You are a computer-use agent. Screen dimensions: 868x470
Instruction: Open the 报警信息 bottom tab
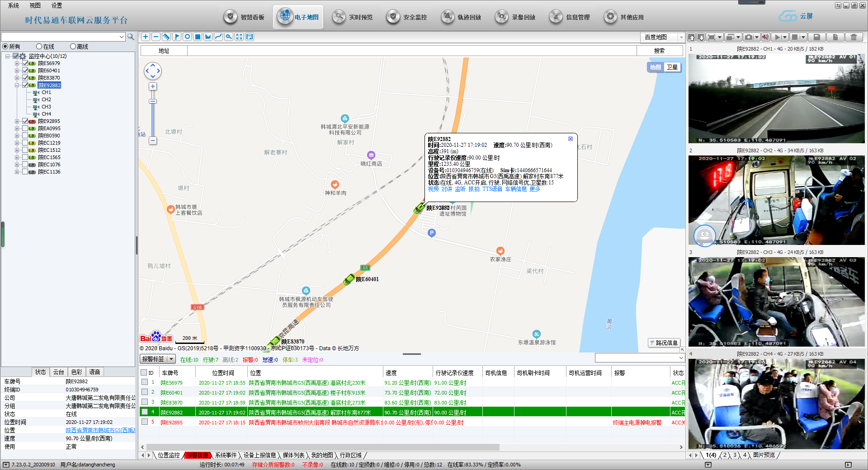[198, 455]
